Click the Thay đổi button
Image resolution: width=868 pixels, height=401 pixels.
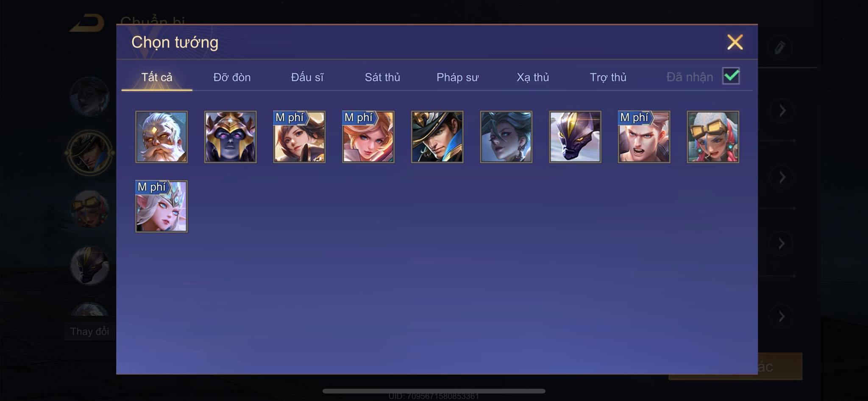point(89,331)
